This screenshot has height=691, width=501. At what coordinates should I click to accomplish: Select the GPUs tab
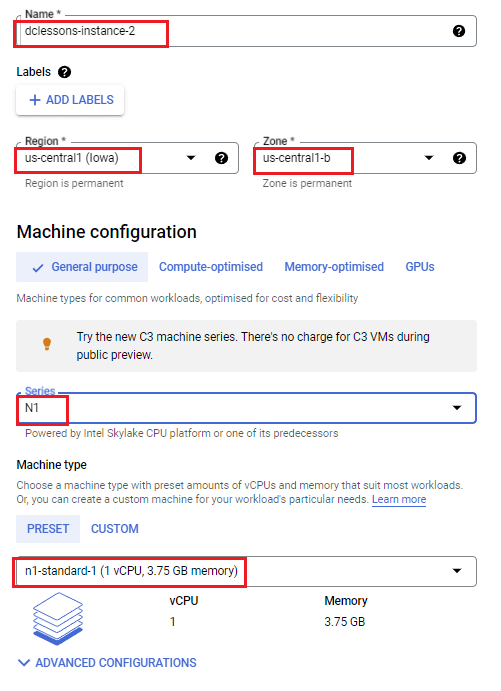click(420, 267)
